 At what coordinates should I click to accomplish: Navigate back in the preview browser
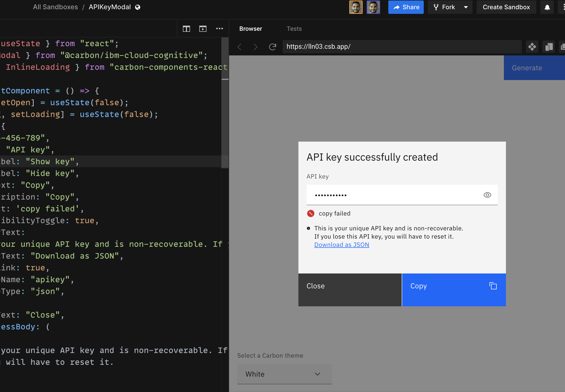coord(239,47)
